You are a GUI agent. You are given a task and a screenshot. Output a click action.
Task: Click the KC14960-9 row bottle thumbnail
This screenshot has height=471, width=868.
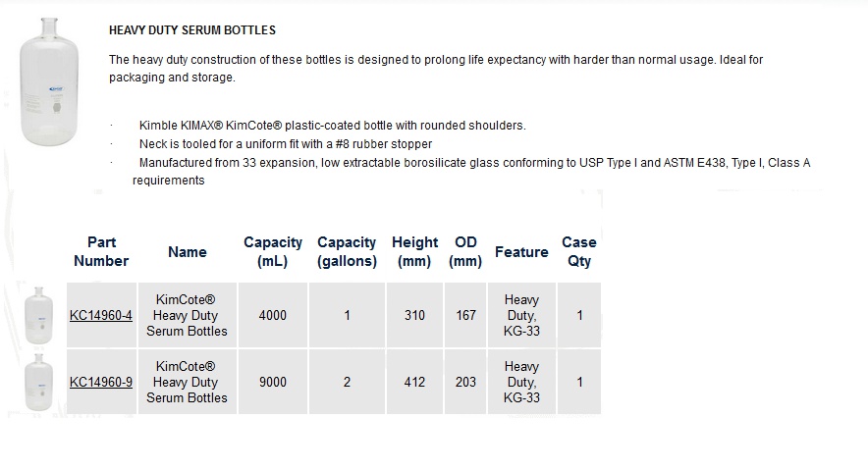coord(38,383)
